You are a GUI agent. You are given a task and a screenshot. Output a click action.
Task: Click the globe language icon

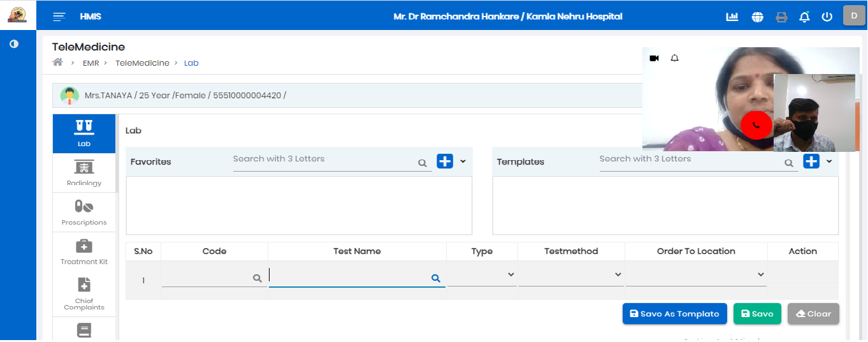point(757,17)
